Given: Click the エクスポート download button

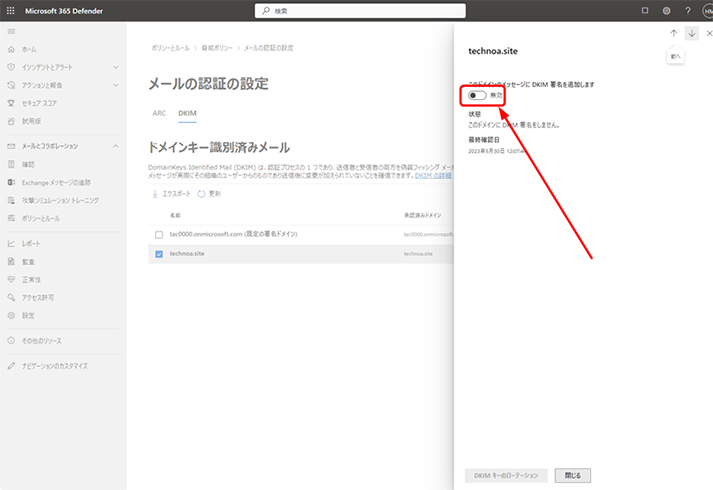Looking at the screenshot, I should coord(171,194).
